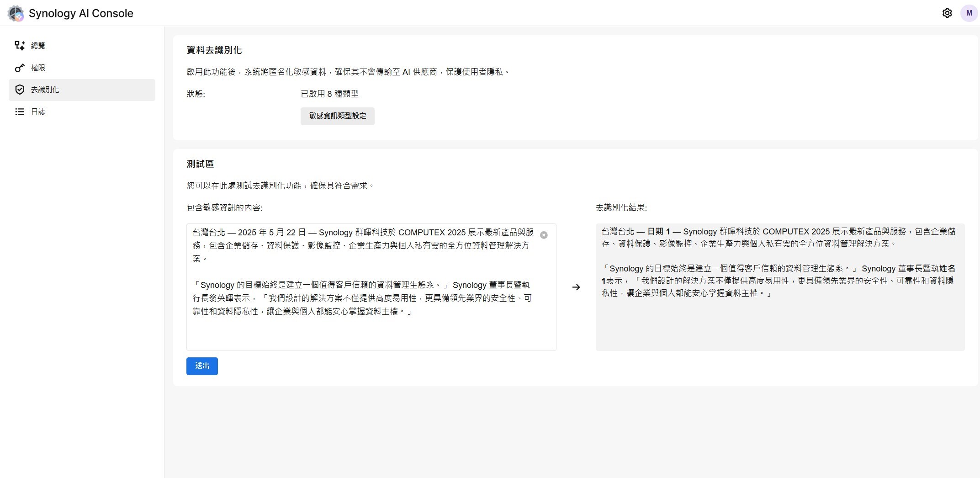Screen dimensions: 980x478
Task: Open the 日誌 list icon
Action: [x=19, y=112]
